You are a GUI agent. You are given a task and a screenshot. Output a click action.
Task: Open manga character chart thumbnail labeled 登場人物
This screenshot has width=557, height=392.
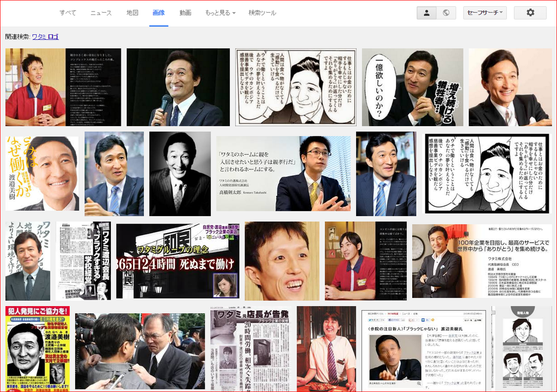tap(522, 349)
